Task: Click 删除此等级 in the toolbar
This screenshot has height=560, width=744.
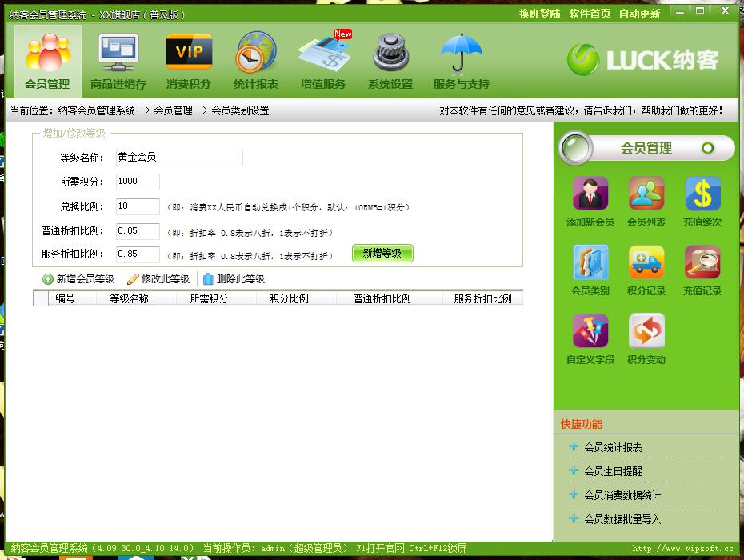Action: click(x=233, y=279)
